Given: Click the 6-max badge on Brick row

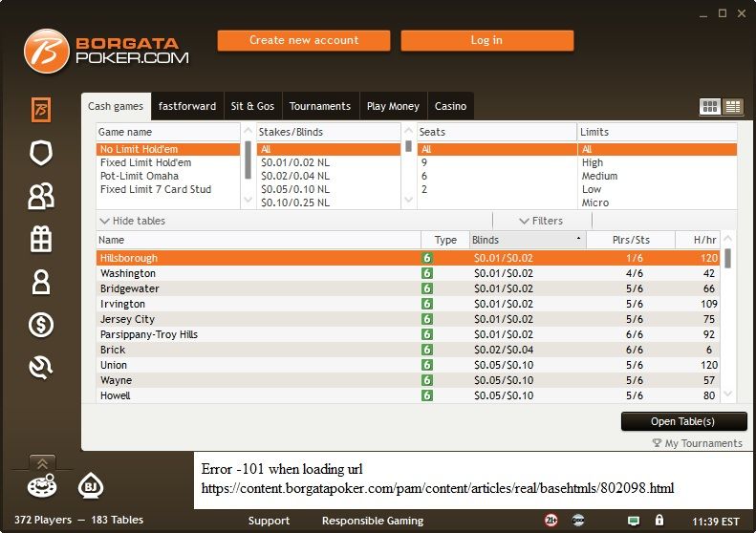Looking at the screenshot, I should coord(426,350).
